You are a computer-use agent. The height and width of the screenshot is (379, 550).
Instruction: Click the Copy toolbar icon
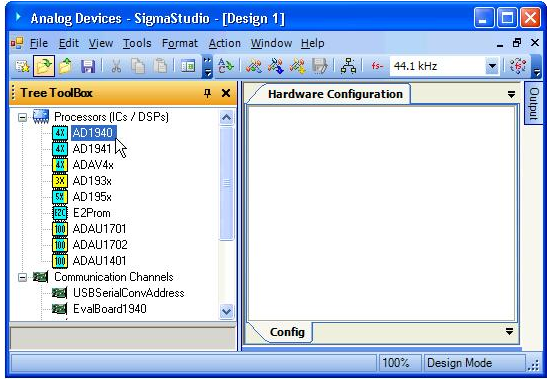[138, 66]
